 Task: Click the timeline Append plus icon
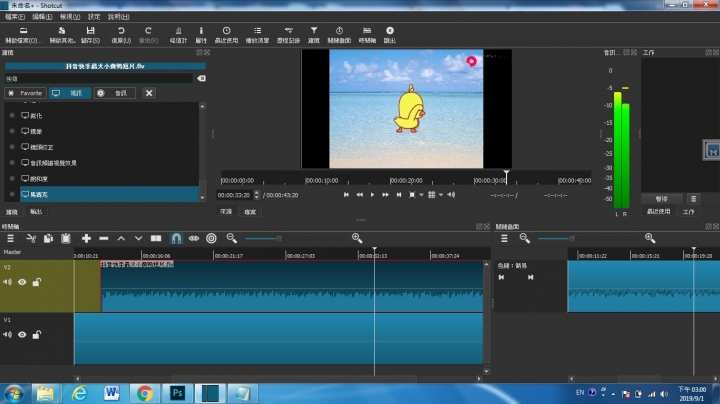[x=86, y=238]
